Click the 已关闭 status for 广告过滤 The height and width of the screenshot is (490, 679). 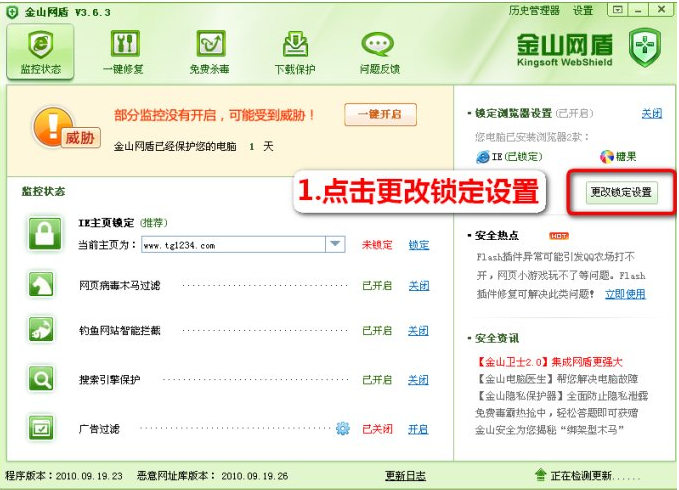click(x=377, y=429)
